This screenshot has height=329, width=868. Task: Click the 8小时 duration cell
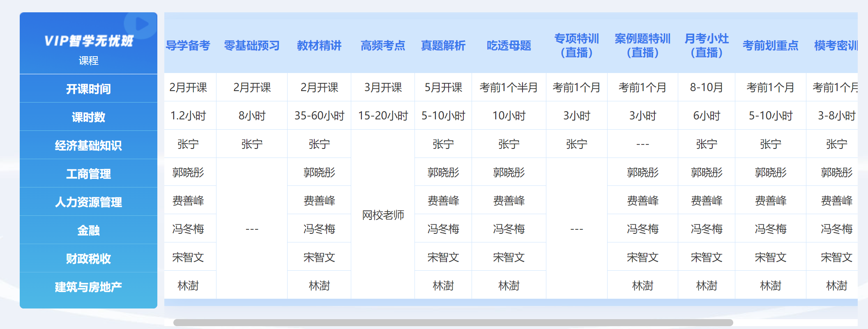tap(252, 116)
